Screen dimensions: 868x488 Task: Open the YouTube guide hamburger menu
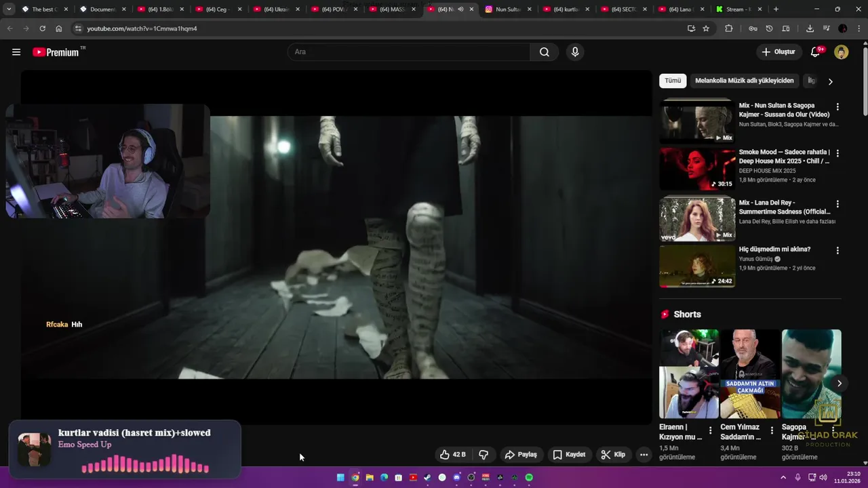(x=16, y=52)
